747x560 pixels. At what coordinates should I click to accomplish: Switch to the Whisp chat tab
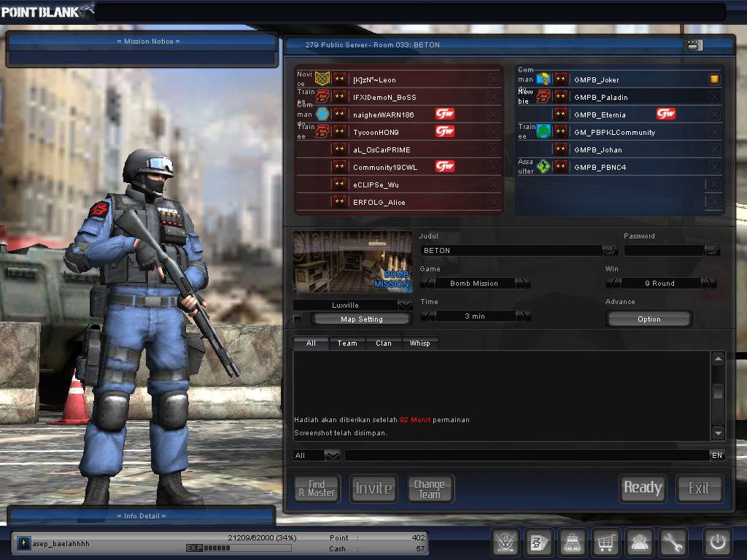click(x=419, y=343)
